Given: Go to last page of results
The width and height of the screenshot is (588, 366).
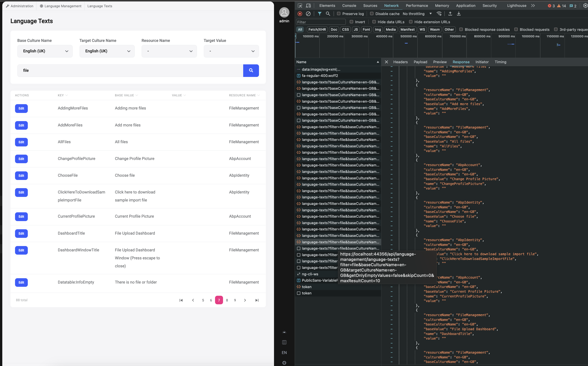Looking at the screenshot, I should pyautogui.click(x=257, y=300).
